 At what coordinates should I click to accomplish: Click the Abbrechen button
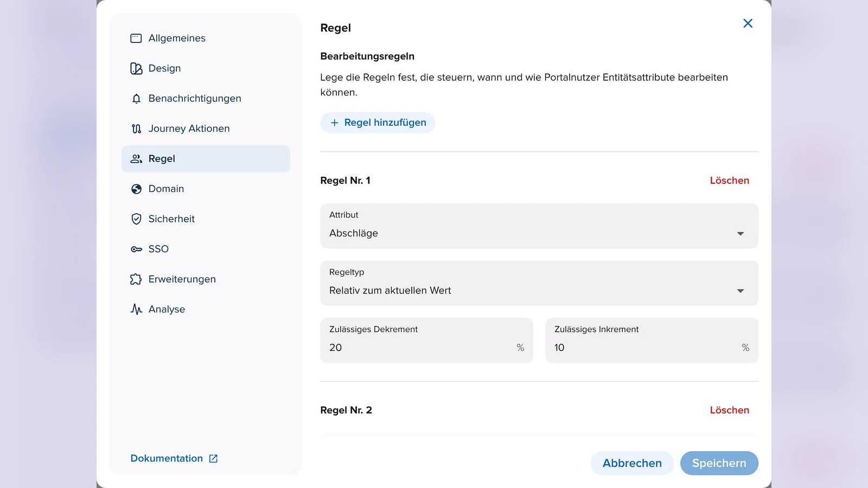[632, 463]
